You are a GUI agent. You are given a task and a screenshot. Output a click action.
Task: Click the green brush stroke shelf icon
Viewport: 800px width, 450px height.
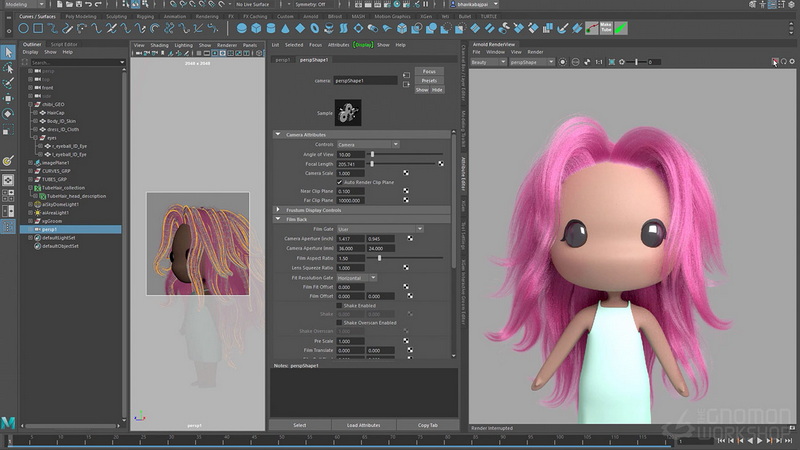620,28
